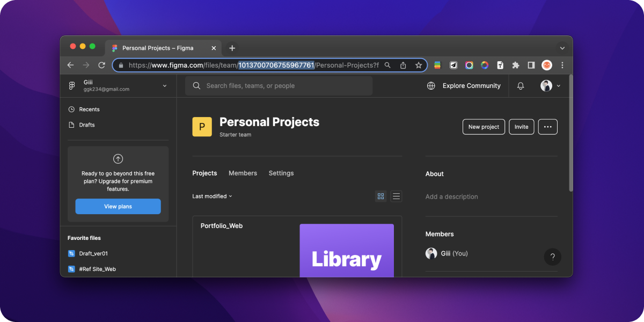Open the Last modified sort dropdown

click(x=213, y=196)
